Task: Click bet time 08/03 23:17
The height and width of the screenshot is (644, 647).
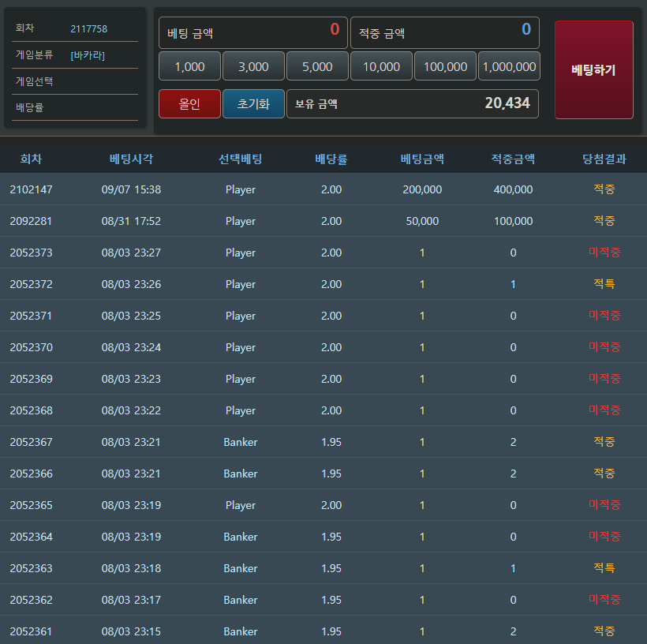Action: [131, 600]
